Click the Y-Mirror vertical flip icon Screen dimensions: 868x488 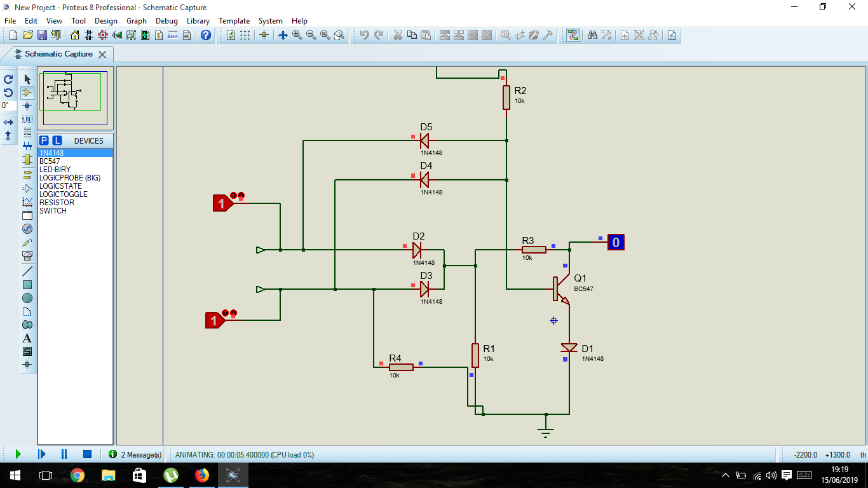(x=8, y=135)
